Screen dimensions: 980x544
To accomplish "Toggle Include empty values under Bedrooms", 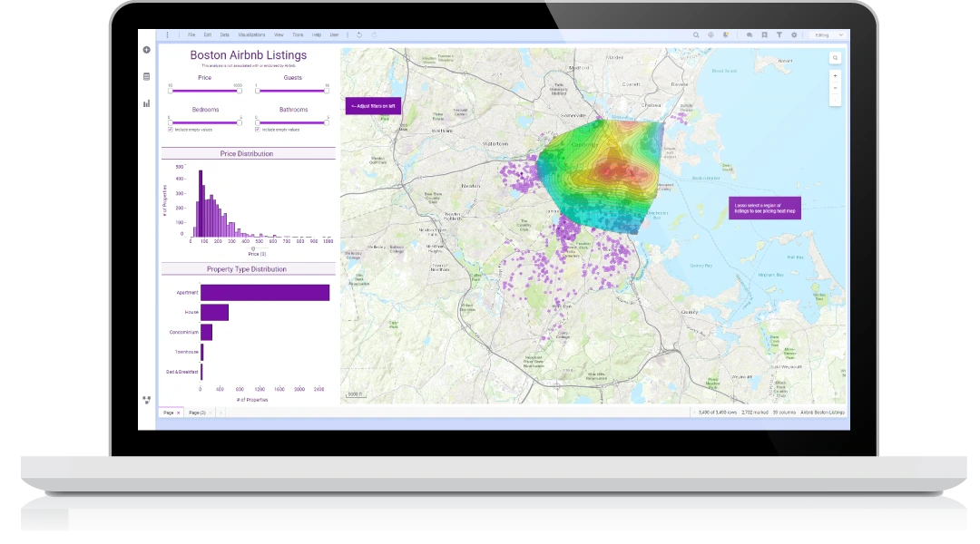I will 170,130.
